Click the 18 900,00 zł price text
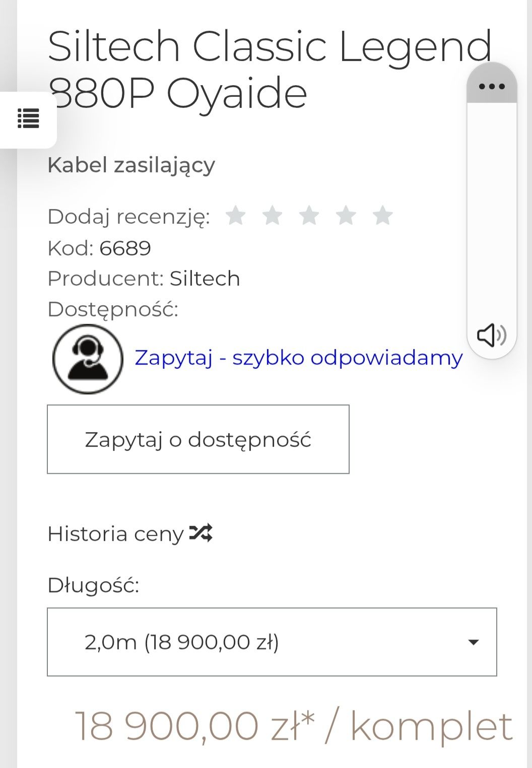 pyautogui.click(x=194, y=726)
